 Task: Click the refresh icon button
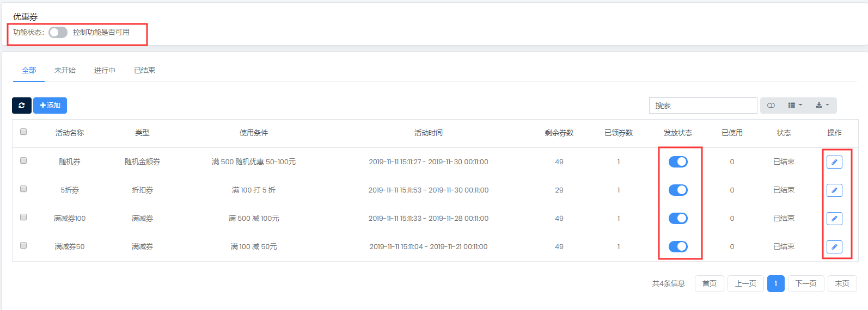(22, 106)
